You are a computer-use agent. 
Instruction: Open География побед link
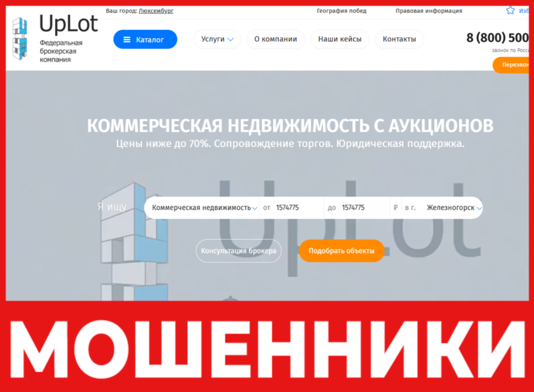point(342,10)
